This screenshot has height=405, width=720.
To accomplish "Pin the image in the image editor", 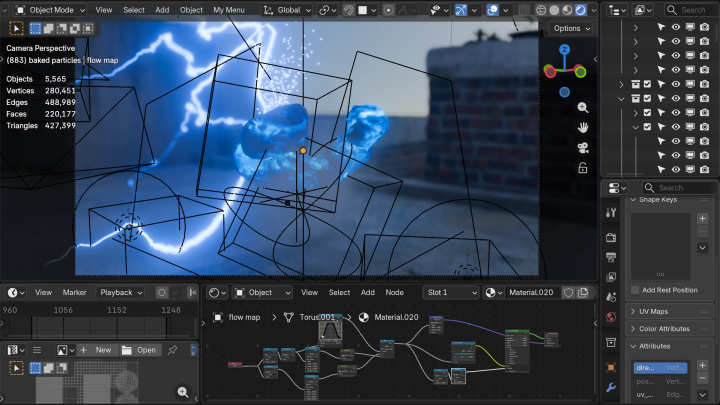I will pyautogui.click(x=173, y=350).
